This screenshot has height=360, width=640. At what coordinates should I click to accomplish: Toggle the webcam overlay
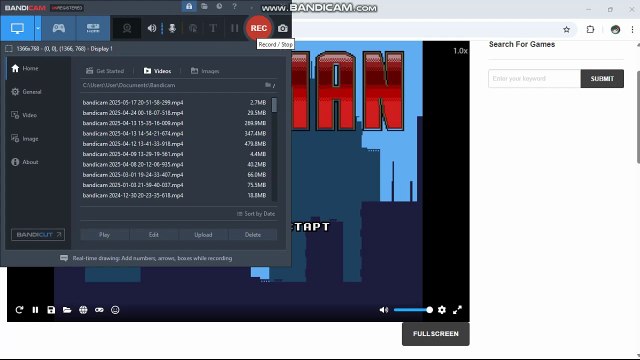(x=127, y=28)
